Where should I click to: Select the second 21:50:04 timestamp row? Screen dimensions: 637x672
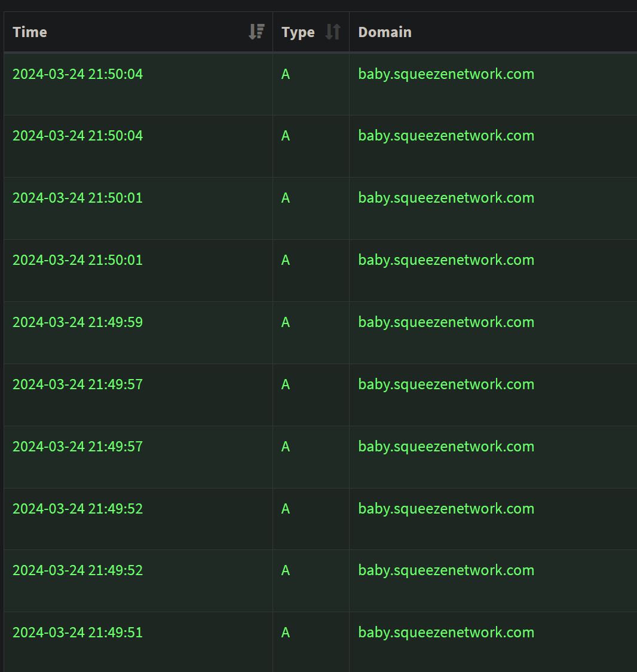78,136
